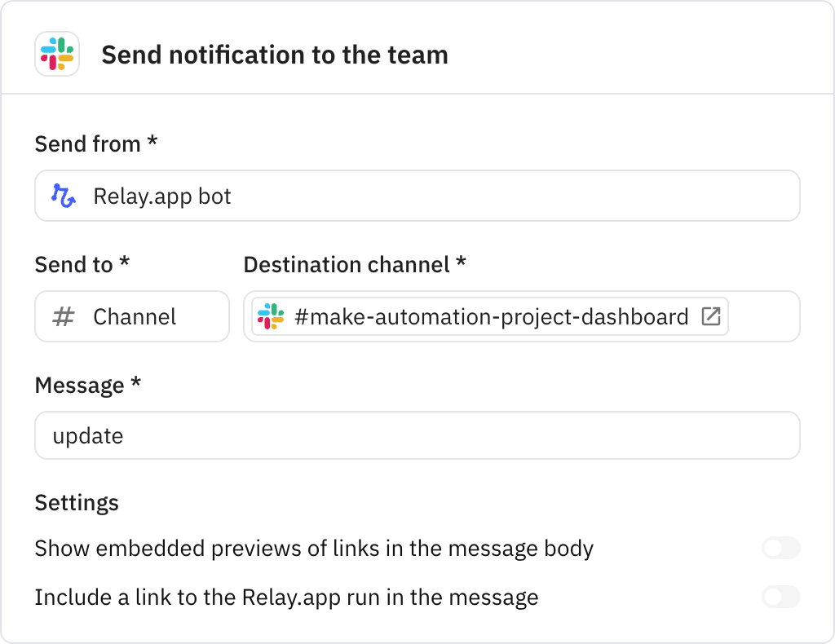Click inside the Message field containing update
The height and width of the screenshot is (644, 835).
pos(417,435)
